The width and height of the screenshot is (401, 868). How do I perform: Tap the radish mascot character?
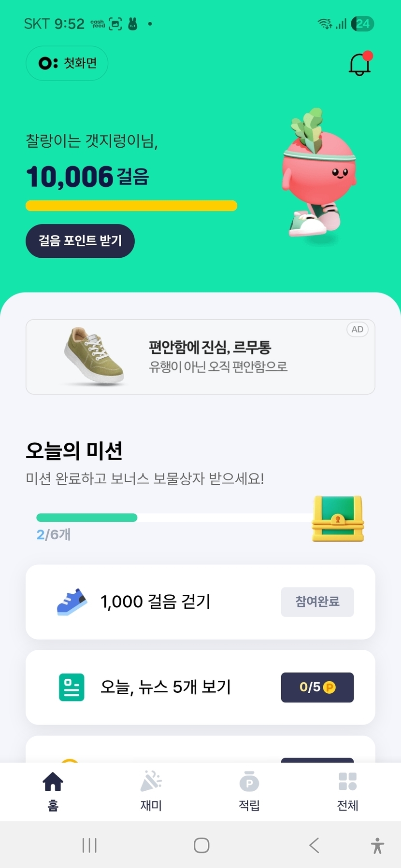[x=319, y=174]
